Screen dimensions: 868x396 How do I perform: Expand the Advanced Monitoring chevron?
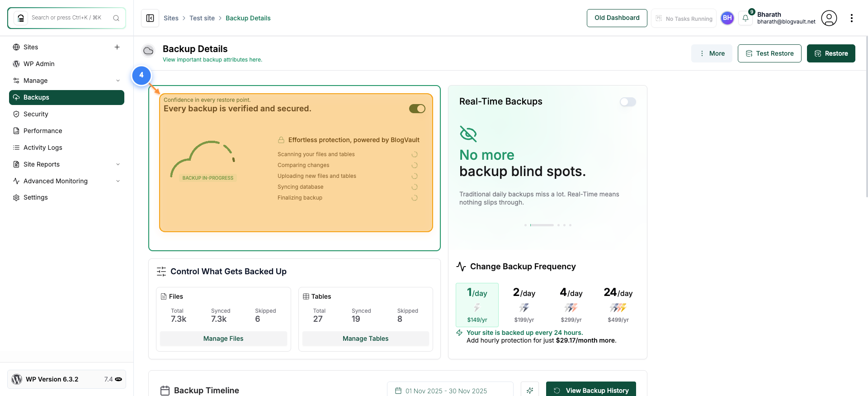118,181
